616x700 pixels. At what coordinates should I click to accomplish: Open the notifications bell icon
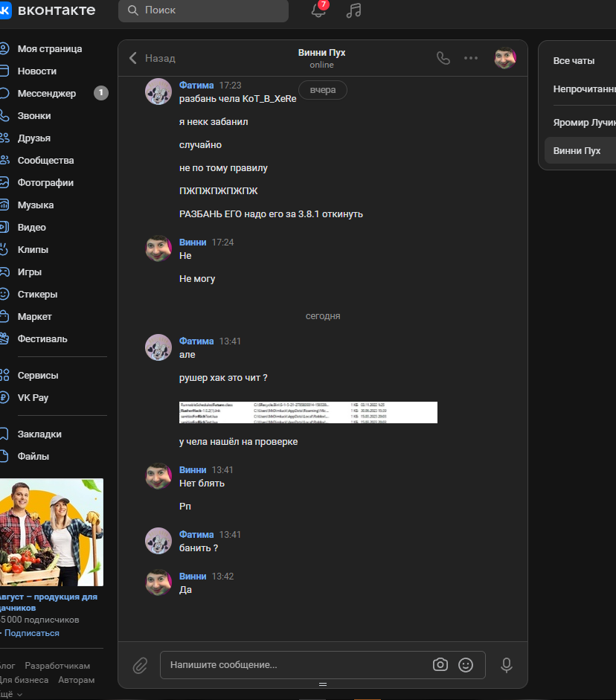coord(318,10)
